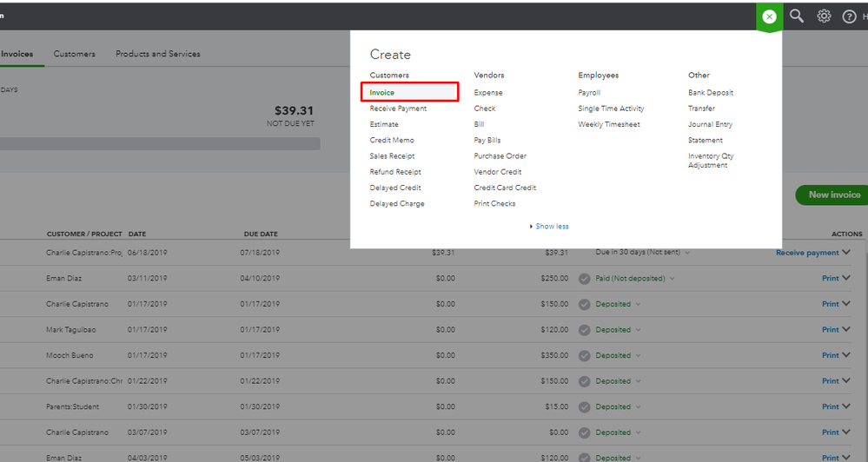Click the Help question mark icon
Screen dimensions: 868x462
849,16
